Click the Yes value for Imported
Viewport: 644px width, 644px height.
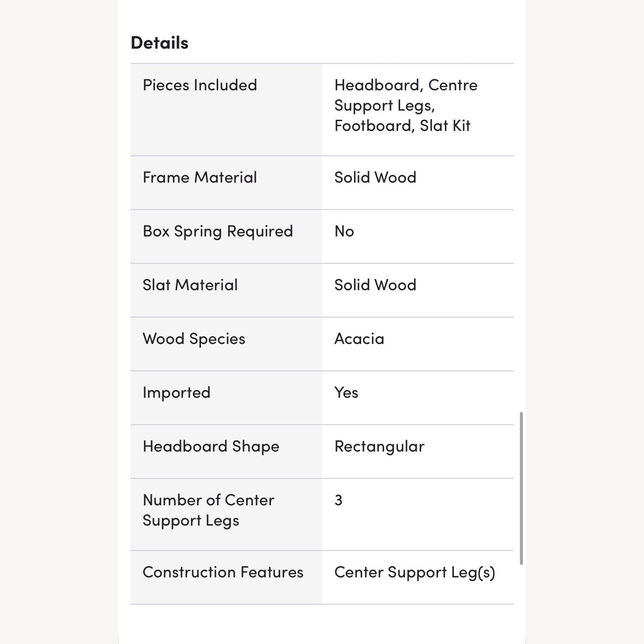tap(346, 392)
